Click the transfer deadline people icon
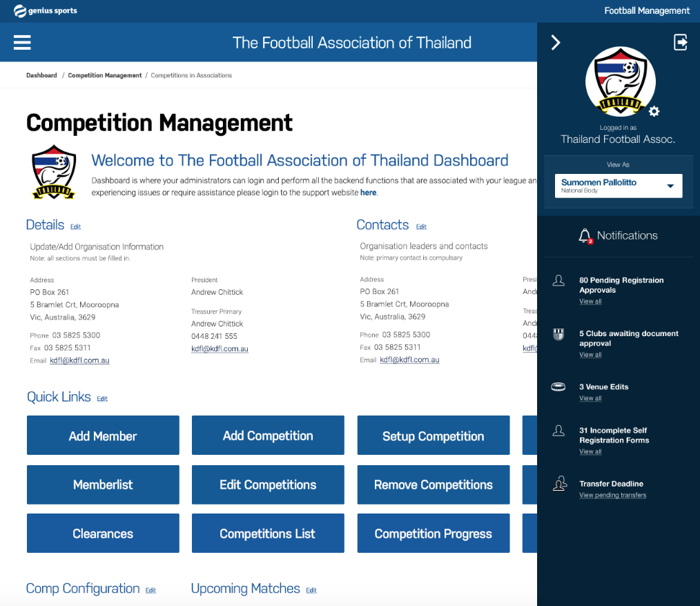 (x=559, y=483)
